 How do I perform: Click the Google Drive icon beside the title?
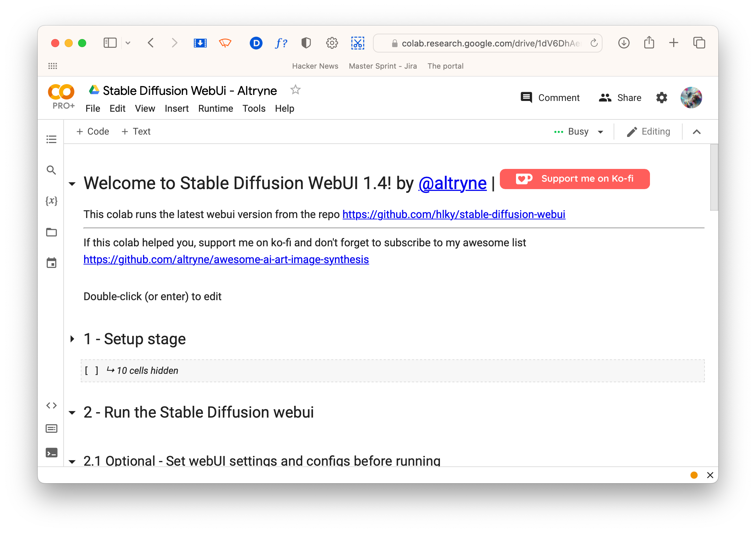94,90
